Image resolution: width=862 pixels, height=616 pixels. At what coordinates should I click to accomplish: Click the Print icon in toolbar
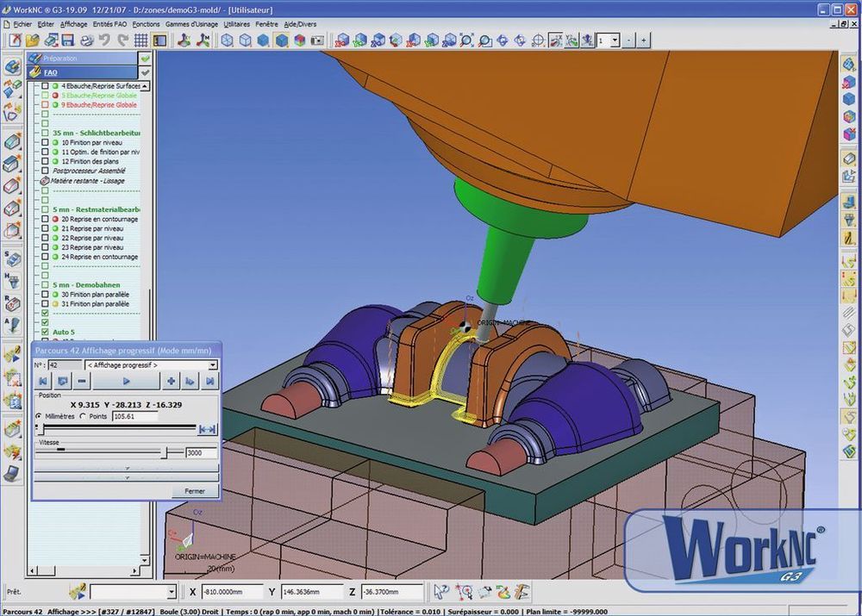tap(86, 40)
